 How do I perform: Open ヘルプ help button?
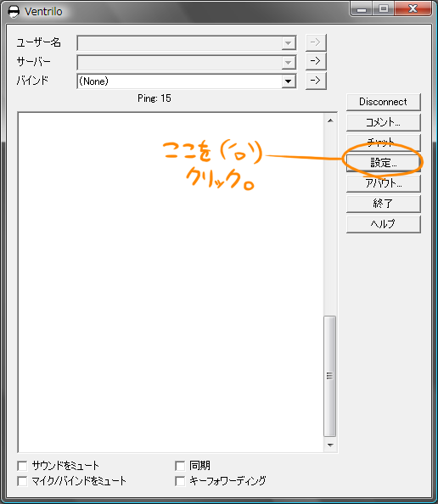384,224
